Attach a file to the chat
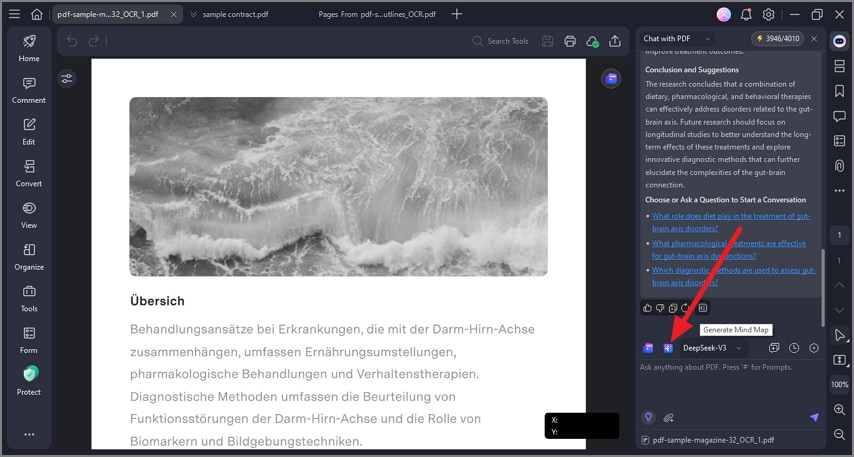Image resolution: width=854 pixels, height=457 pixels. [669, 418]
